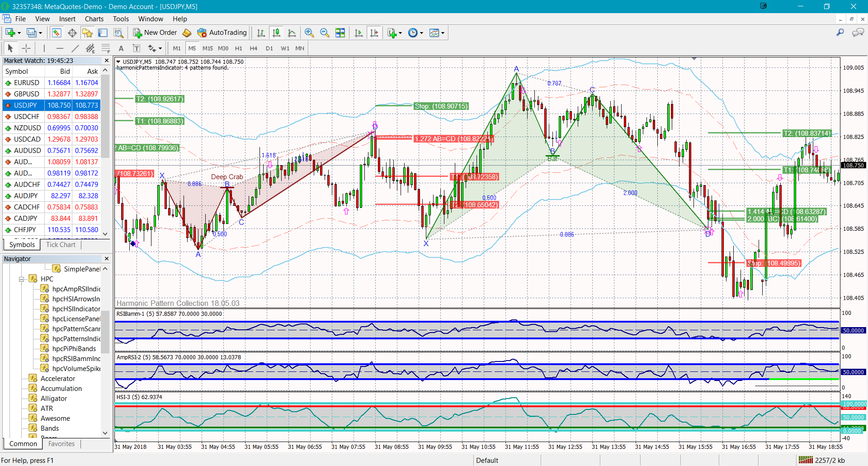Open the View menu
This screenshot has height=466, width=868.
(42, 19)
